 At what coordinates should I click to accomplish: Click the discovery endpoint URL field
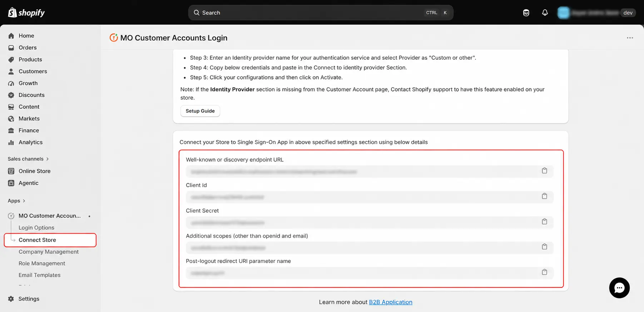coord(370,172)
